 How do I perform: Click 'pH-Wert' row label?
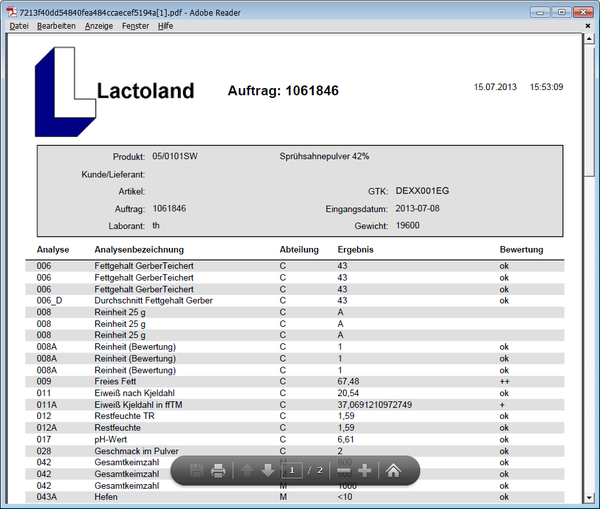pyautogui.click(x=111, y=439)
